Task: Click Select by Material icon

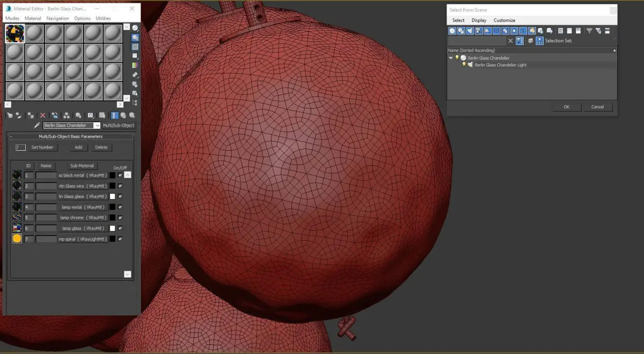Action: [x=135, y=93]
